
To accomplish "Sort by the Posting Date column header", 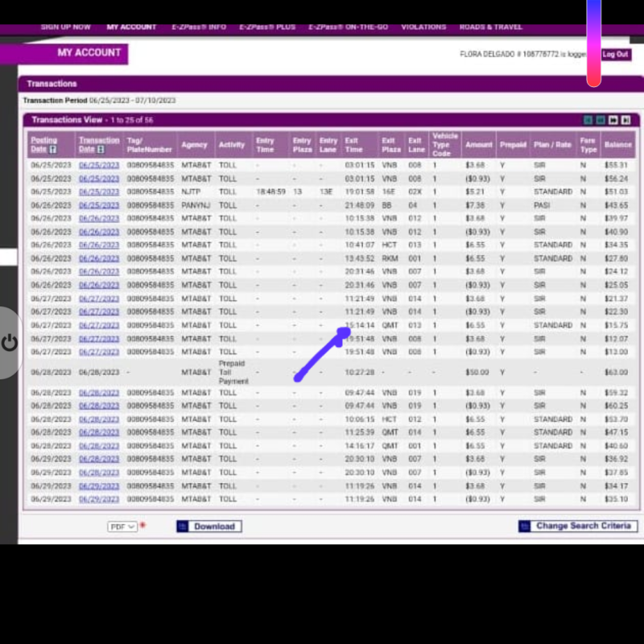I will (x=43, y=140).
